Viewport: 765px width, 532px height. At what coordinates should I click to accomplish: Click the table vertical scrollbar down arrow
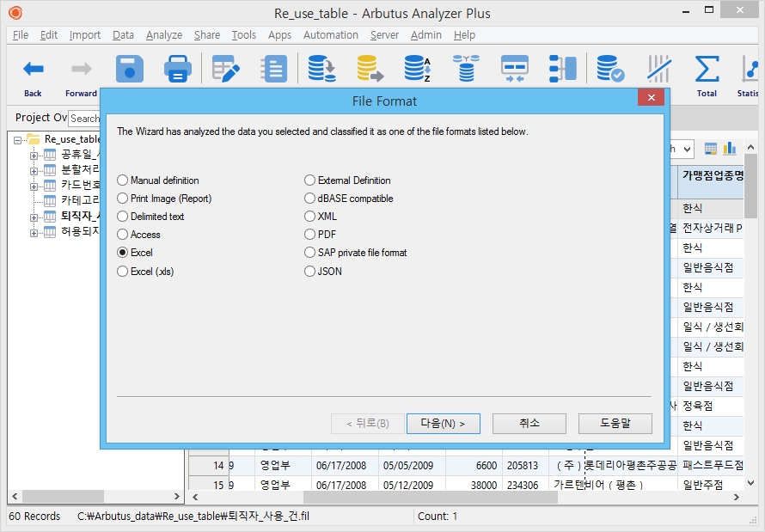(751, 482)
